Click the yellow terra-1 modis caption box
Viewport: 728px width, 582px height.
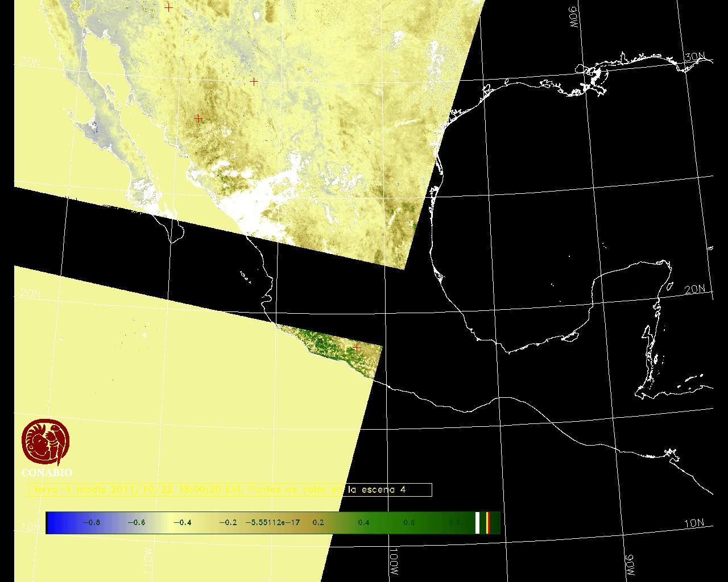[x=230, y=489]
